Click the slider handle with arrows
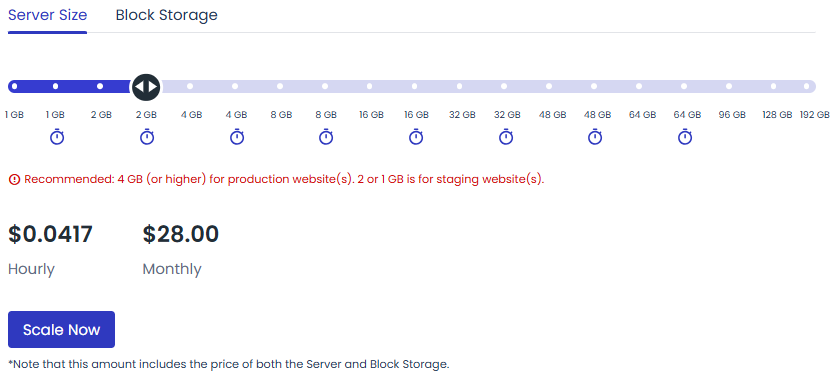Screen dimensions: 837x379 click(146, 86)
